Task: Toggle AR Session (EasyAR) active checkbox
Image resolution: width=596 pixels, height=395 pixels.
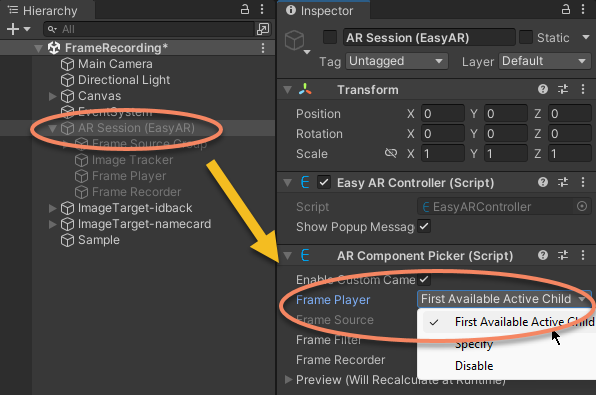Action: 330,37
